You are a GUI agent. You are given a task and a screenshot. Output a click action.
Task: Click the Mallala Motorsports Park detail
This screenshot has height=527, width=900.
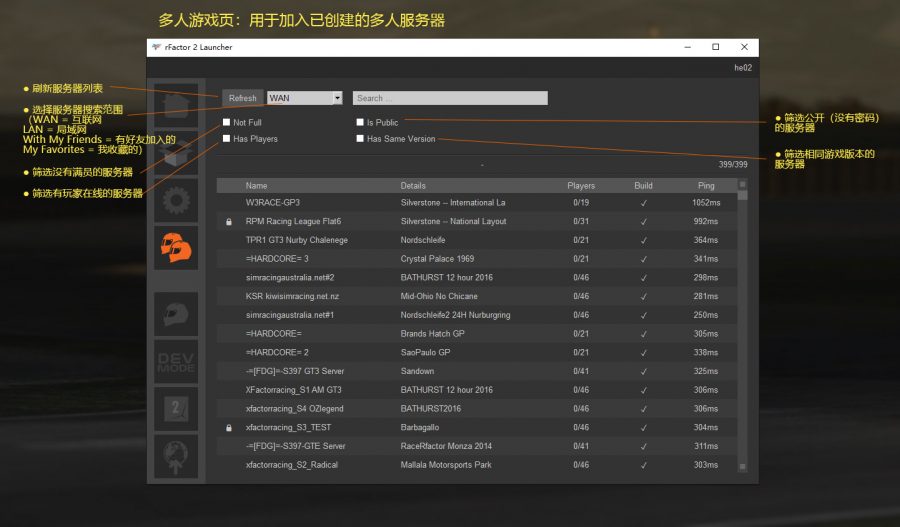446,465
